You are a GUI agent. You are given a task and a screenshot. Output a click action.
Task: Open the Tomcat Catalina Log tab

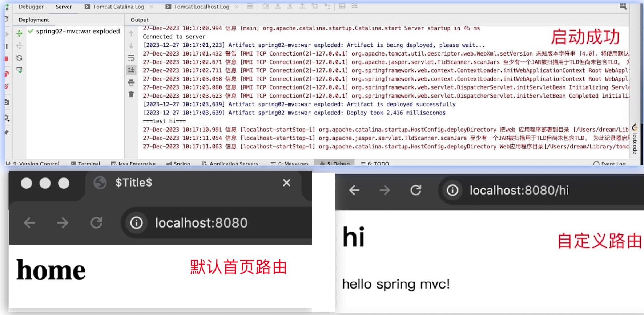pos(114,7)
